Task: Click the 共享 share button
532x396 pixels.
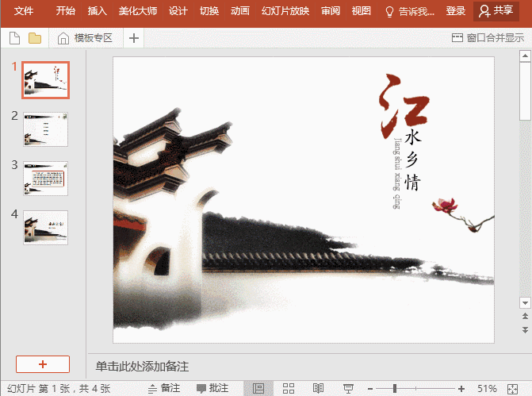Action: pyautogui.click(x=496, y=11)
